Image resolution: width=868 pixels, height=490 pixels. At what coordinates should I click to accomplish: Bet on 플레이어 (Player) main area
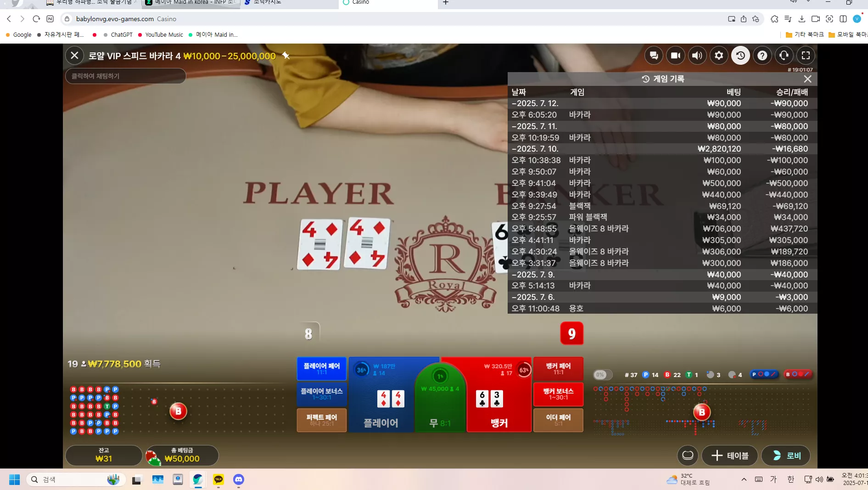[381, 395]
